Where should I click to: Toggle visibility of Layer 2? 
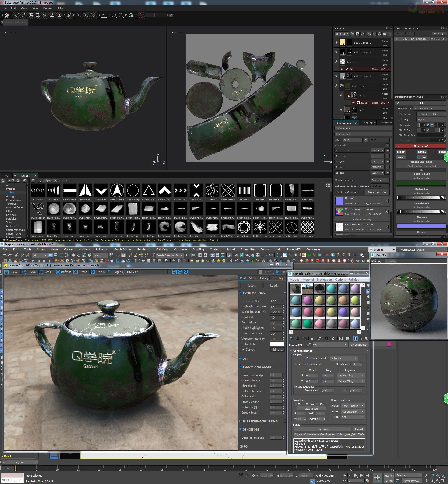click(336, 62)
